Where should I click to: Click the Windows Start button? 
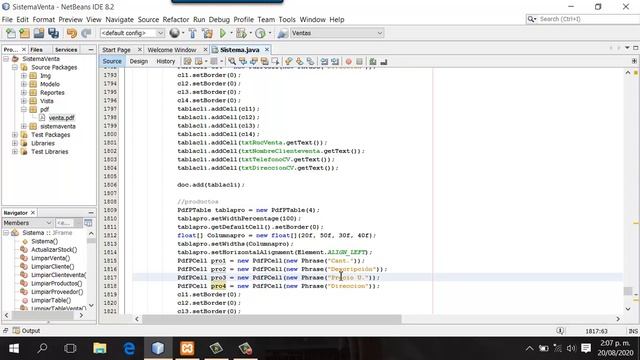pyautogui.click(x=13, y=348)
